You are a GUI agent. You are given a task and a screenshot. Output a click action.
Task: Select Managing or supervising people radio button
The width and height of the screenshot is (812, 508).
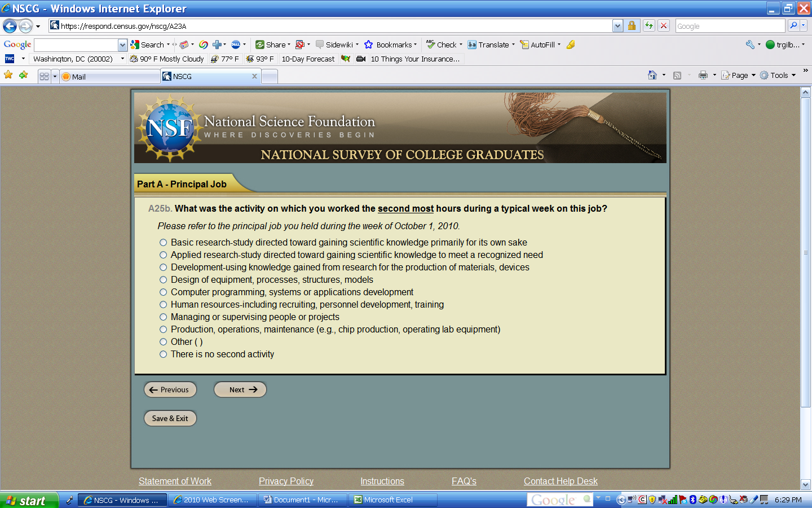point(163,317)
